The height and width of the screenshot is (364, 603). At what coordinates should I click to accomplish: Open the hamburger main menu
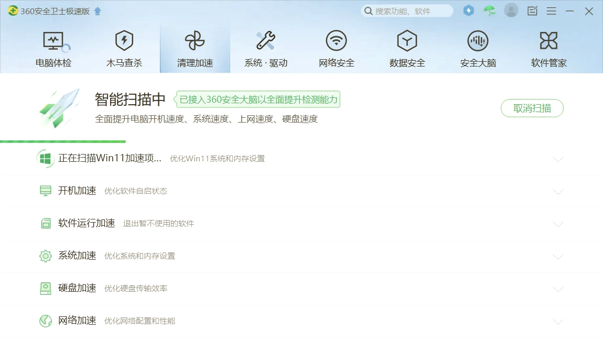pyautogui.click(x=552, y=11)
